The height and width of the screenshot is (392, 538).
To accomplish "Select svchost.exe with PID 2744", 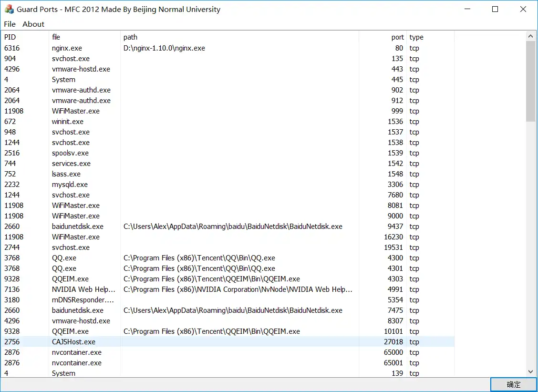I will (x=228, y=248).
